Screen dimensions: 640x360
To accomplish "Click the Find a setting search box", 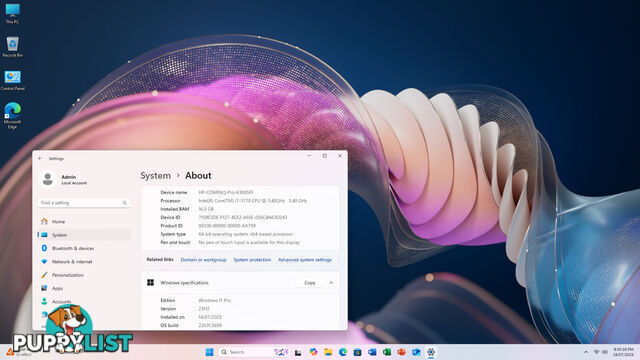I will click(84, 202).
